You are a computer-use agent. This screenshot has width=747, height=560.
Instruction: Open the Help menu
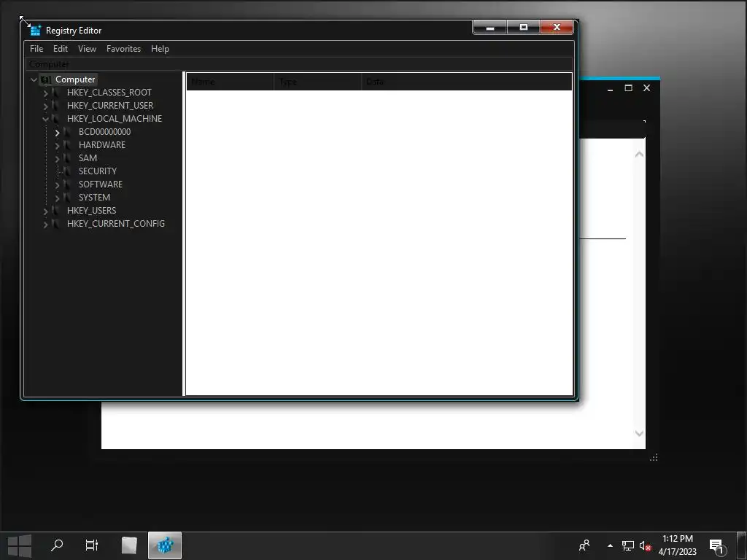[x=160, y=49]
